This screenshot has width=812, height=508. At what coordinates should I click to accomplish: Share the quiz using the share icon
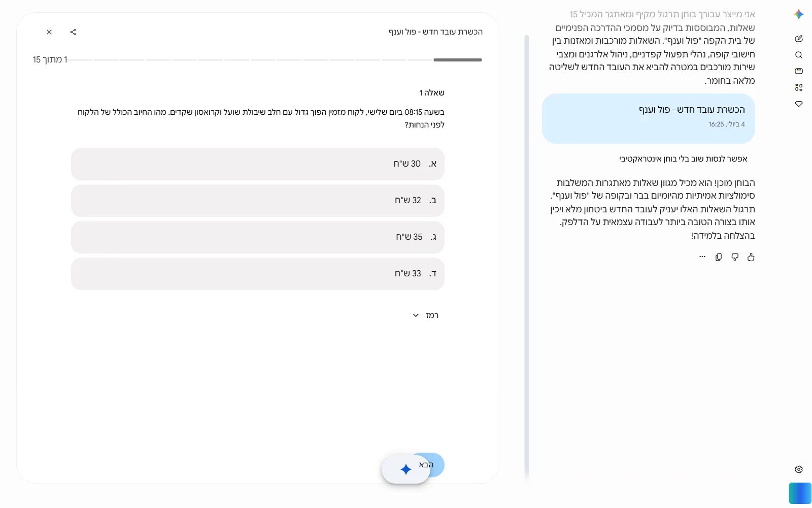point(73,32)
